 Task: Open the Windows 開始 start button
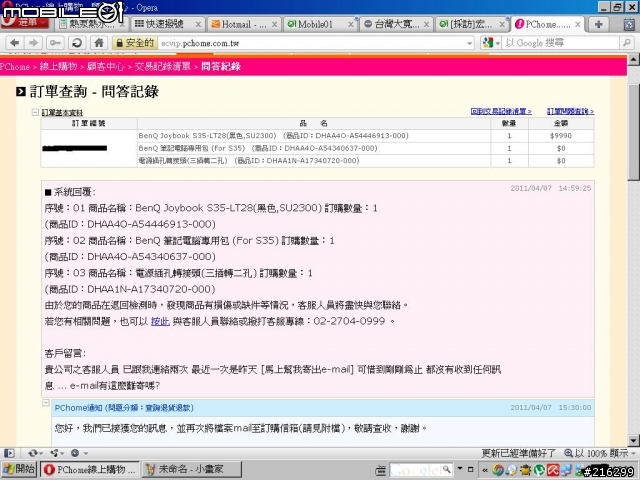pyautogui.click(x=19, y=469)
